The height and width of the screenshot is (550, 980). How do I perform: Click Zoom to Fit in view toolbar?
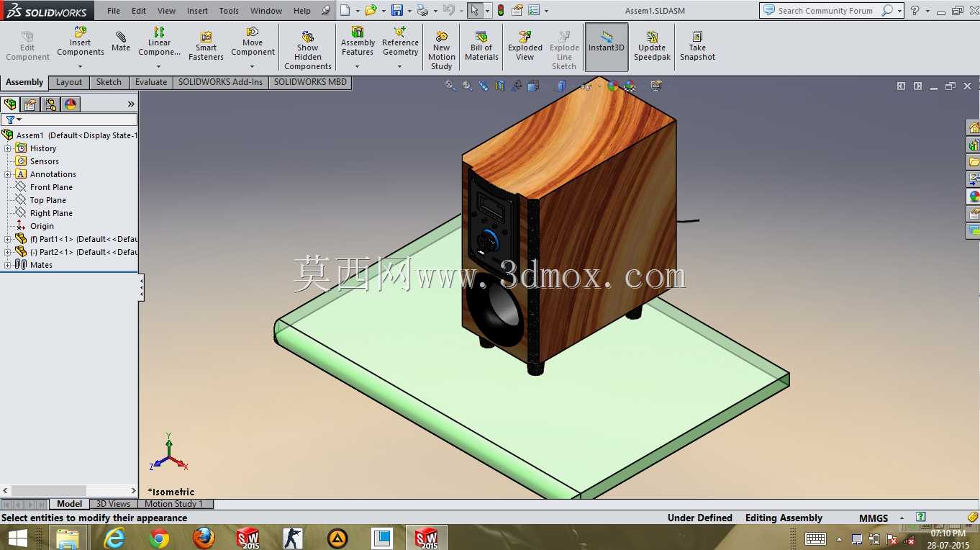(x=450, y=86)
